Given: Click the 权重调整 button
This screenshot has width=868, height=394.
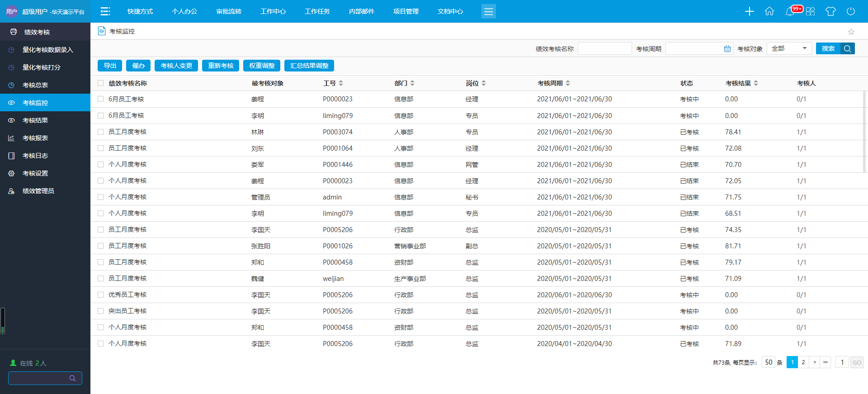Looking at the screenshot, I should 262,66.
